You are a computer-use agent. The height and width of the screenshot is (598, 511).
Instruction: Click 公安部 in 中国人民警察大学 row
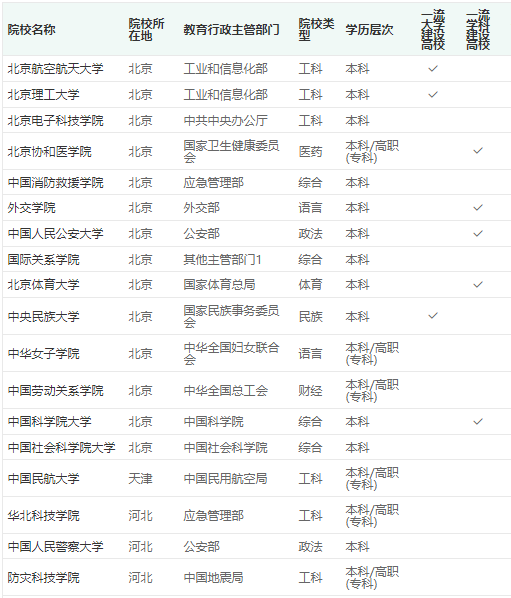(x=202, y=547)
